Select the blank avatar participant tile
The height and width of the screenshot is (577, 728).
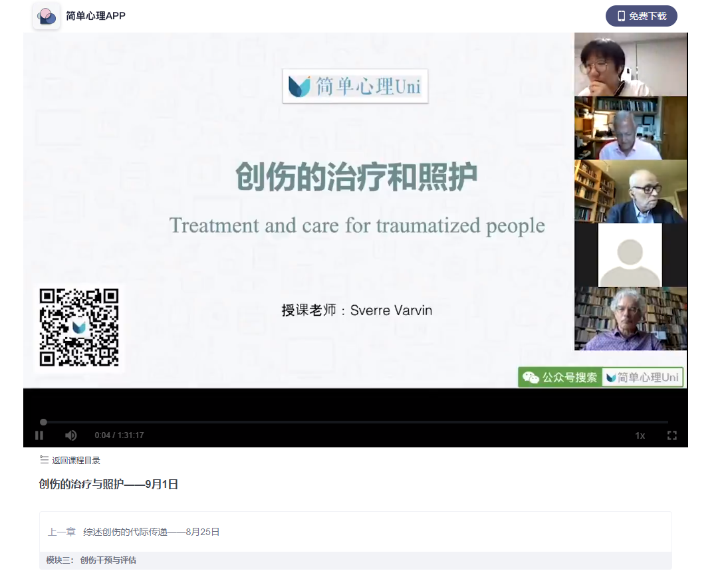(x=630, y=255)
